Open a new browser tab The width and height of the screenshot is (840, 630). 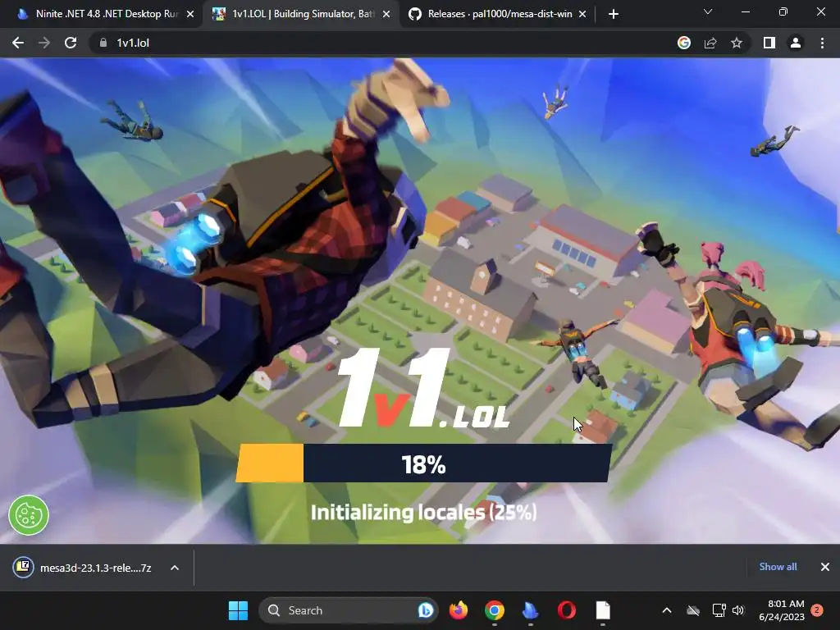pyautogui.click(x=614, y=15)
